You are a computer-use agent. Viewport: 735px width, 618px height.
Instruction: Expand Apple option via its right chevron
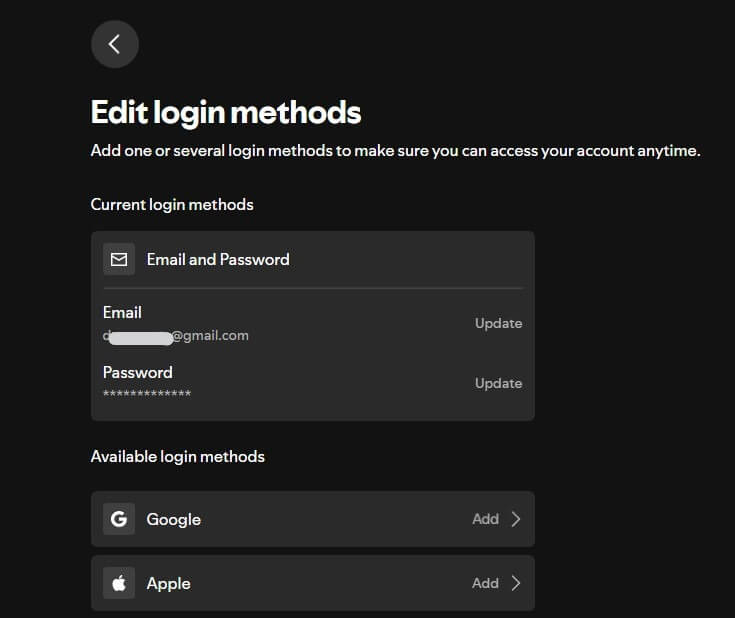point(516,583)
